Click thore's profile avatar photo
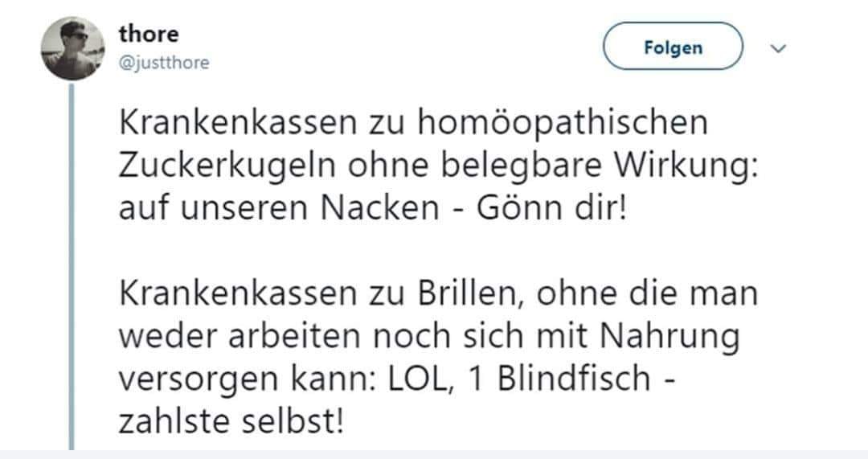Image resolution: width=868 pixels, height=459 pixels. [x=72, y=47]
